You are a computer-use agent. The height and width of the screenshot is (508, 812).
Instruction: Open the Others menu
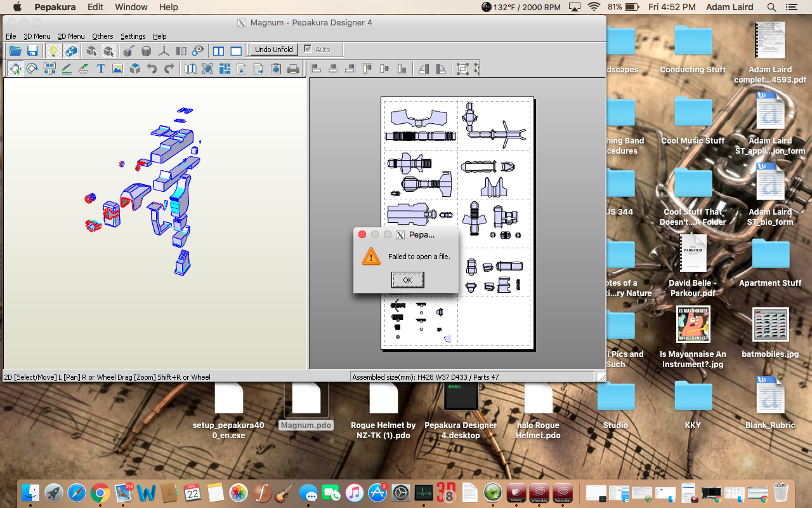(x=102, y=36)
